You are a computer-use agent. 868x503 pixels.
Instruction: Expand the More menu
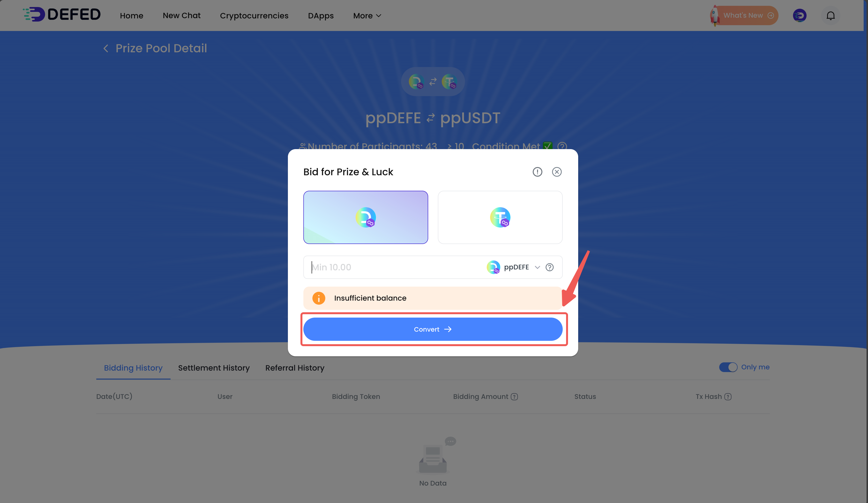pyautogui.click(x=367, y=16)
